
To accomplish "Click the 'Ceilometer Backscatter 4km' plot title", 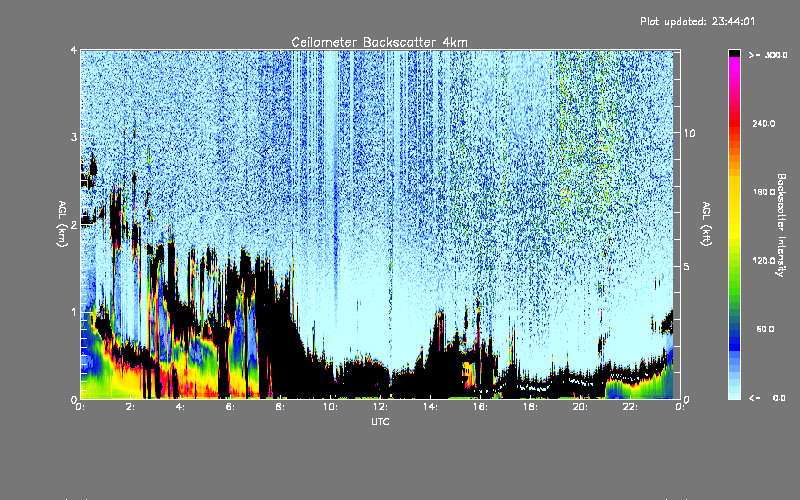I will tap(379, 42).
